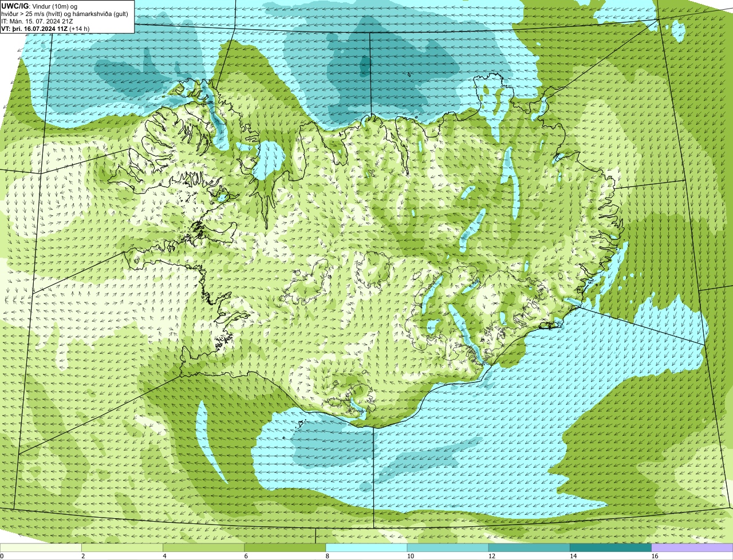Image resolution: width=733 pixels, height=560 pixels.
Task: Click the legend scale label "10"
Action: tap(410, 556)
